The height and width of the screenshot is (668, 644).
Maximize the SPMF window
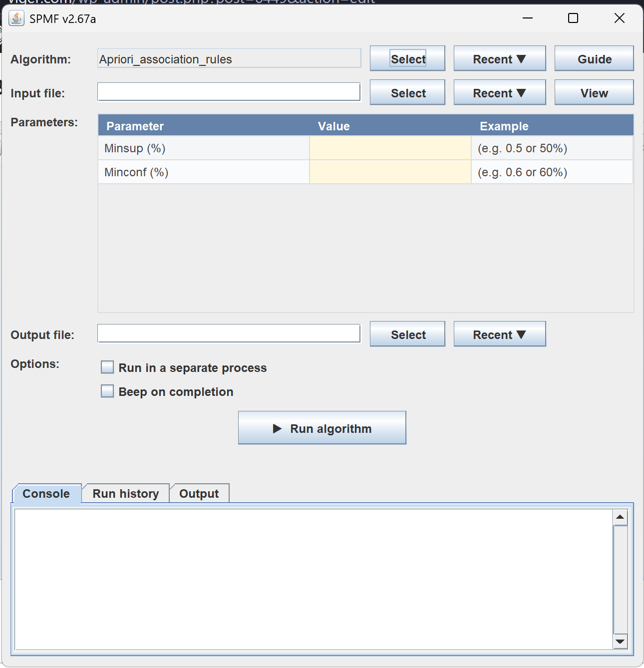573,18
